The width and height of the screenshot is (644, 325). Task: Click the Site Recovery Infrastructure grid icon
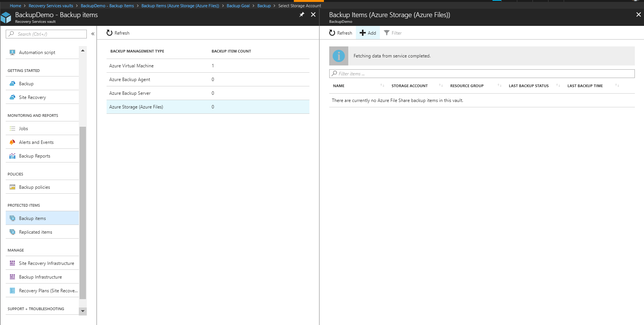(12, 263)
